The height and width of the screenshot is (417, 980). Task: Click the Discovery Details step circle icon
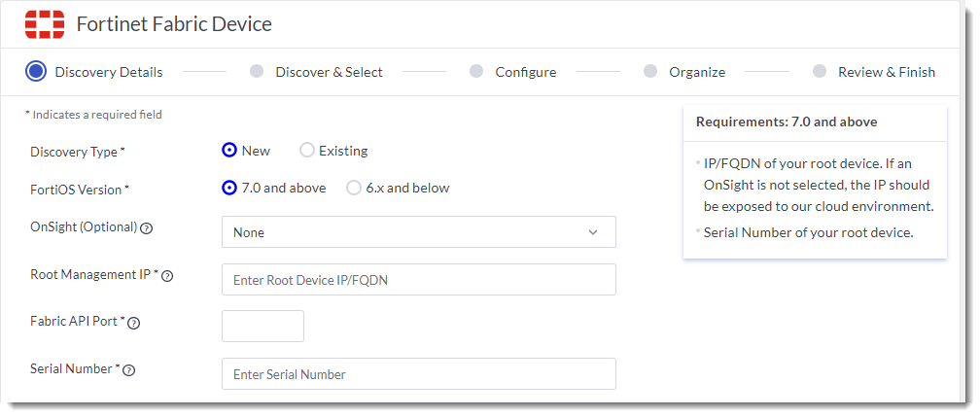coord(36,71)
